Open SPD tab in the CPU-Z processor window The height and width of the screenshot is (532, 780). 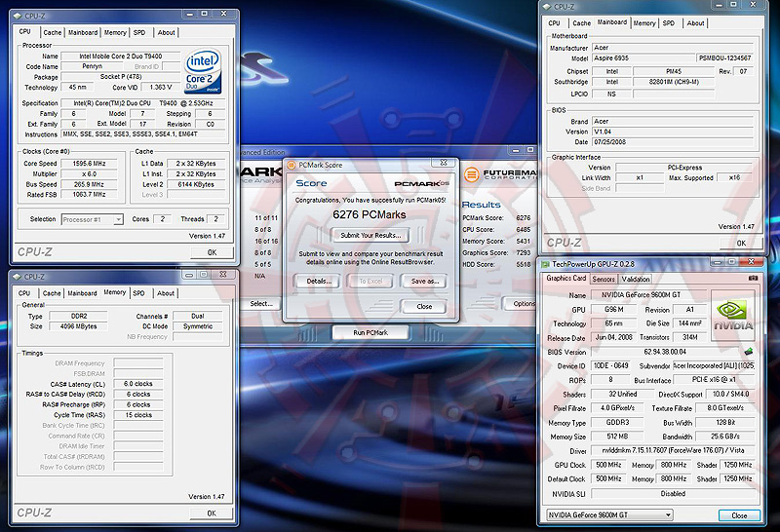pos(139,32)
